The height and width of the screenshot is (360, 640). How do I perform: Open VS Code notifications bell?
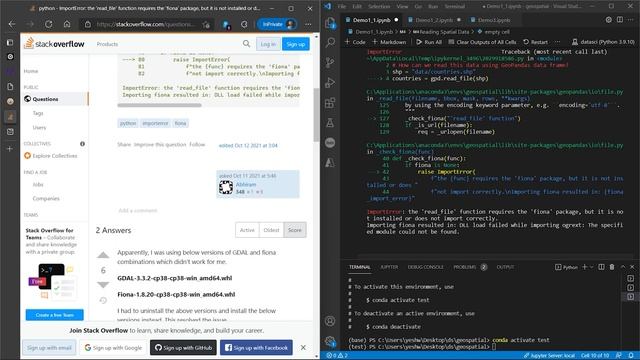tap(631, 356)
